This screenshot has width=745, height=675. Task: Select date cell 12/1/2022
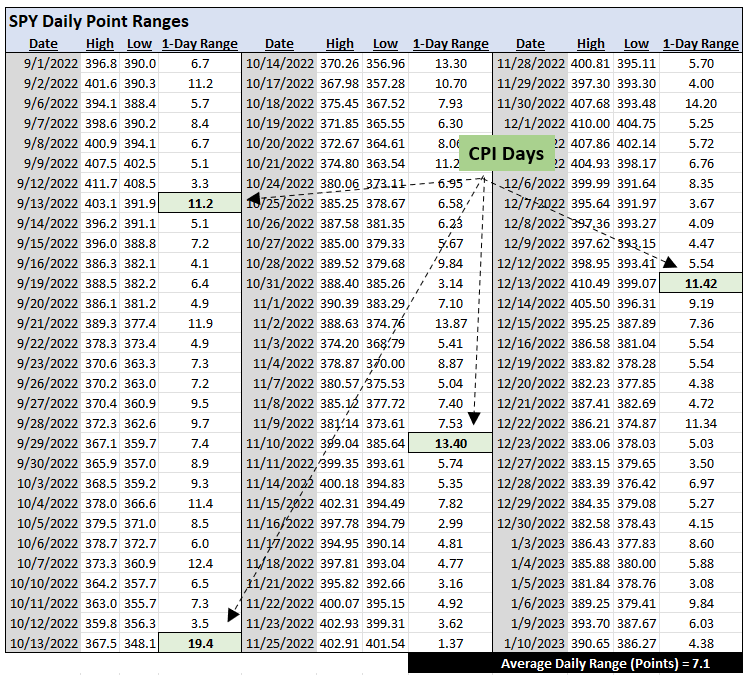(531, 124)
